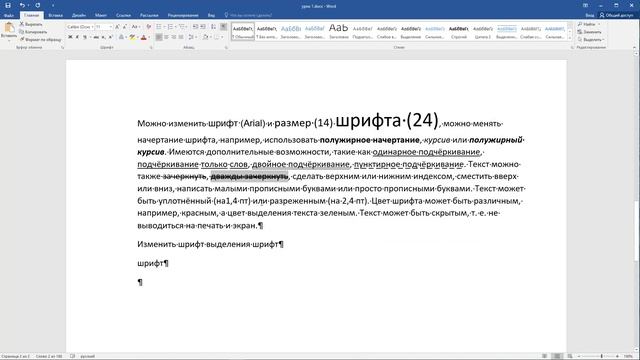Screen dimensions: 640x360
Task: Switch to the Вид tab
Action: pos(211,15)
